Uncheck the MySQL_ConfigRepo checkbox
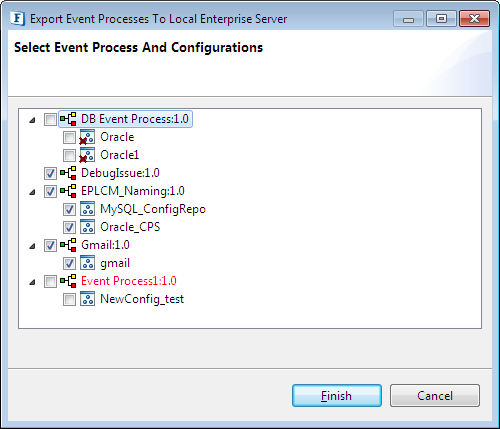This screenshot has width=500, height=429. click(69, 209)
